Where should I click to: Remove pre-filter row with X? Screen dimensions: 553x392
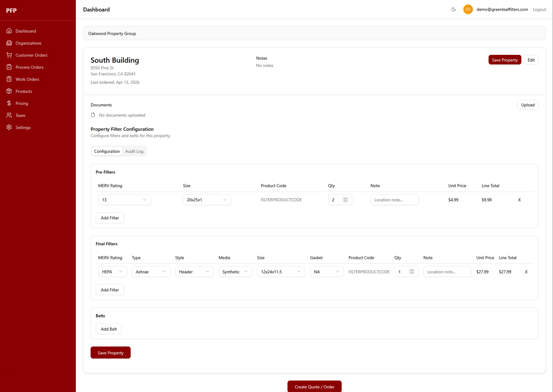coord(519,200)
